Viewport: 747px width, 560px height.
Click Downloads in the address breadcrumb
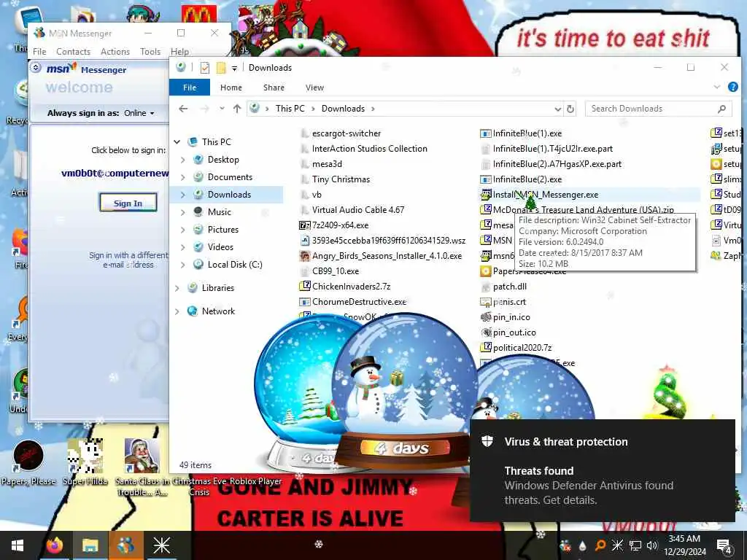[x=343, y=109]
